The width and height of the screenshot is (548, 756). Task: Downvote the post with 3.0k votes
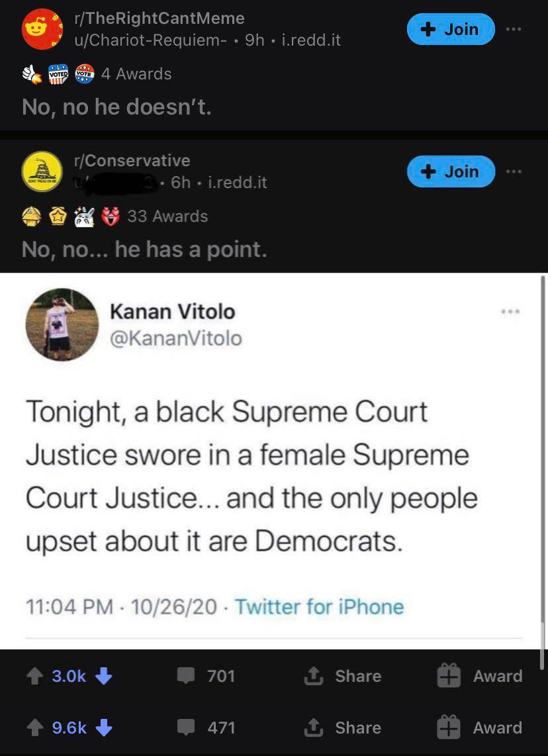[105, 676]
